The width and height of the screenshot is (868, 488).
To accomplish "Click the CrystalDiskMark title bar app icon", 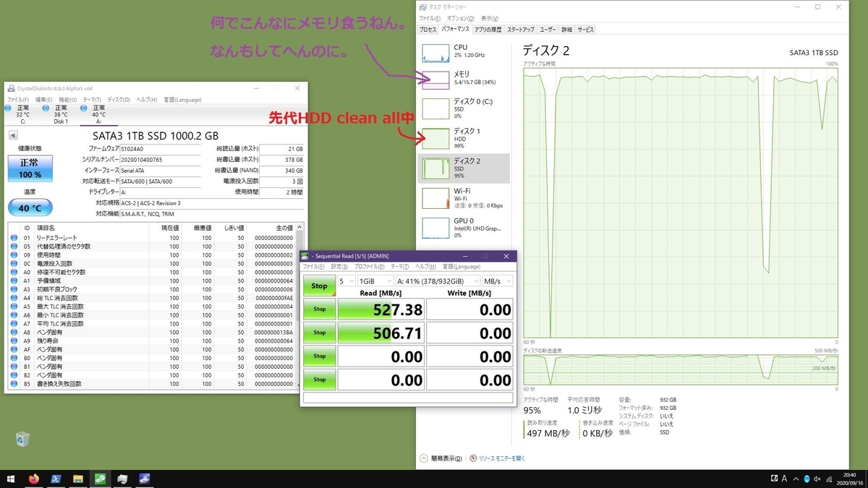I will tap(305, 256).
